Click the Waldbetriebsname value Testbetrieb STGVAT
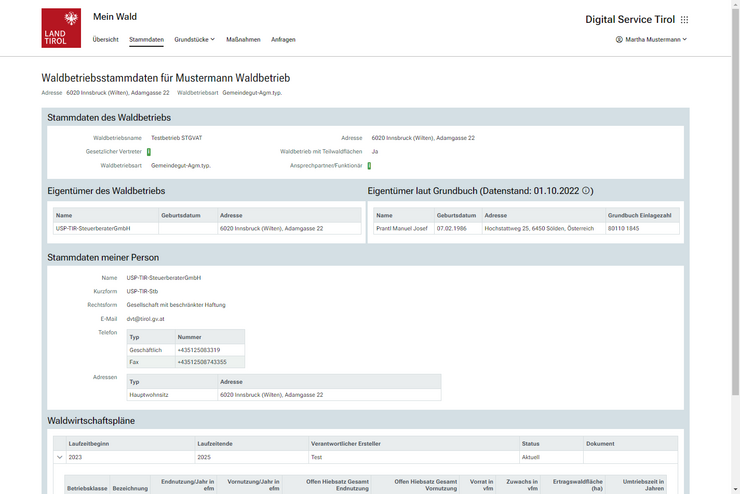Image resolution: width=740 pixels, height=494 pixels. [177, 138]
